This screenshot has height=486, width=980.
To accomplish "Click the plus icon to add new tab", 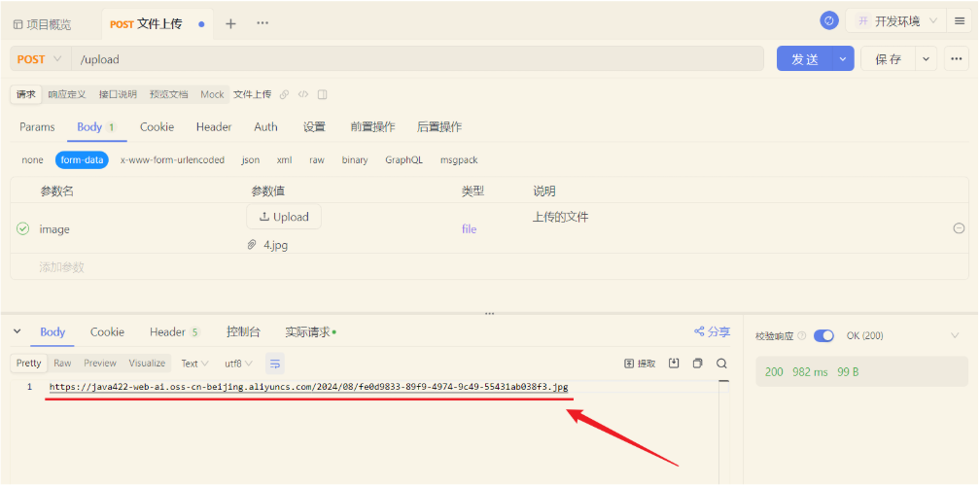I will (230, 23).
